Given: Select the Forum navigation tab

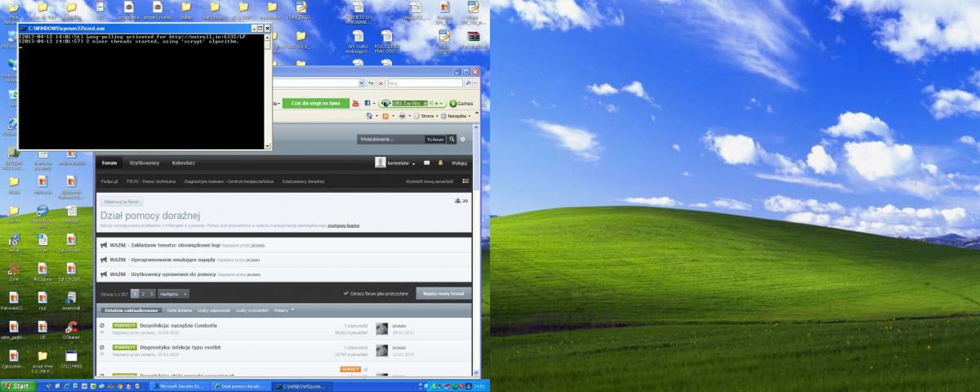Looking at the screenshot, I should pos(109,163).
